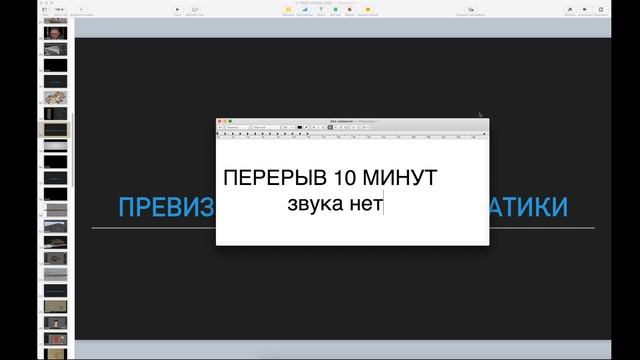
Task: Insert a chart using the Chart icon
Action: (304, 9)
